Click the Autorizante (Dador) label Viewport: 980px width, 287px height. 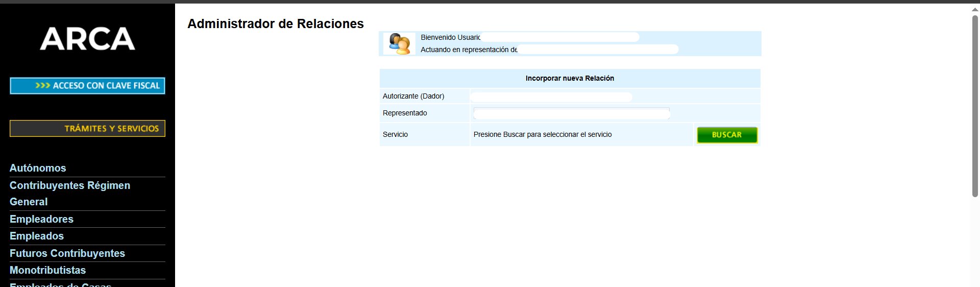tap(413, 96)
